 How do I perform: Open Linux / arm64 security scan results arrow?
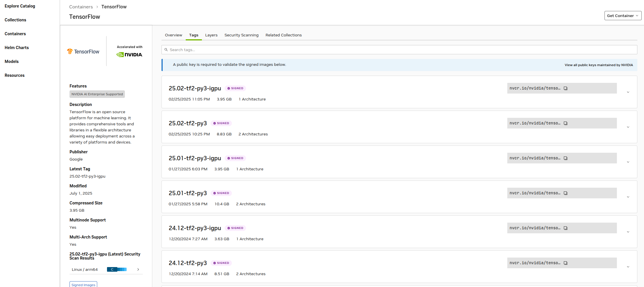pyautogui.click(x=138, y=269)
